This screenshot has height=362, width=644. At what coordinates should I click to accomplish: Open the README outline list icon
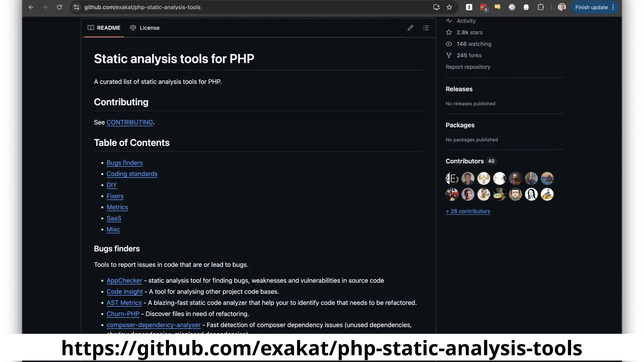426,28
